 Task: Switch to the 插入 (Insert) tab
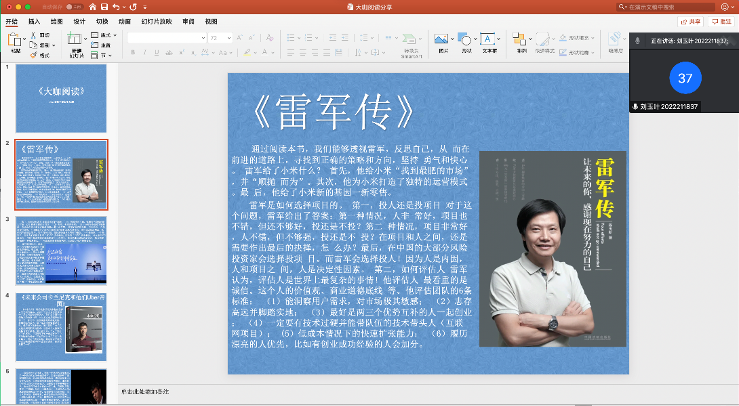(35, 20)
